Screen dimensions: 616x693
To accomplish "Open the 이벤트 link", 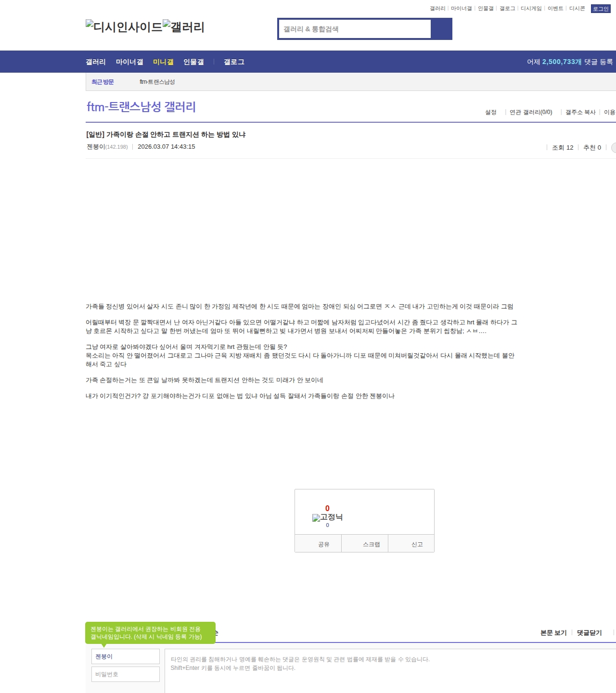I will pos(555,9).
